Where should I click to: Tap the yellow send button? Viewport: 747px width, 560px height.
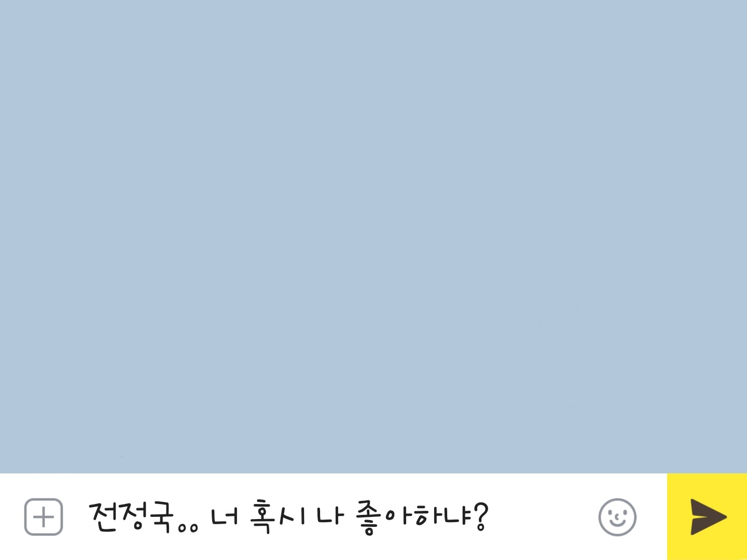pyautogui.click(x=707, y=516)
